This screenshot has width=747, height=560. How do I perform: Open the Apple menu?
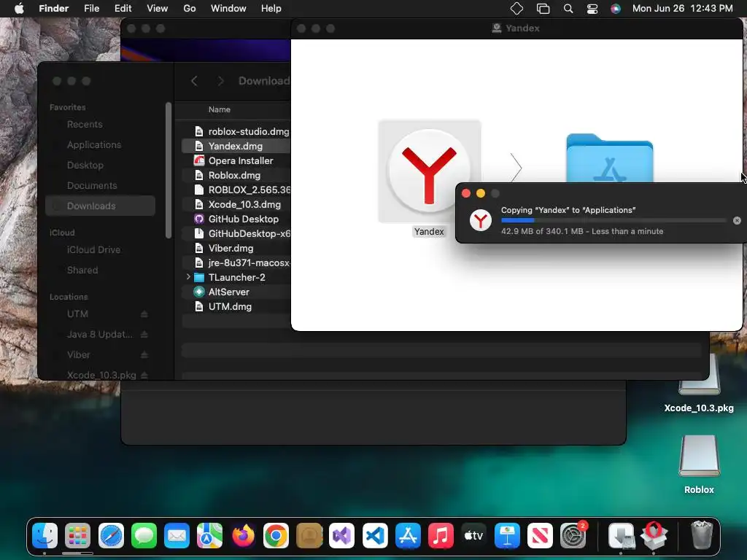[x=19, y=9]
